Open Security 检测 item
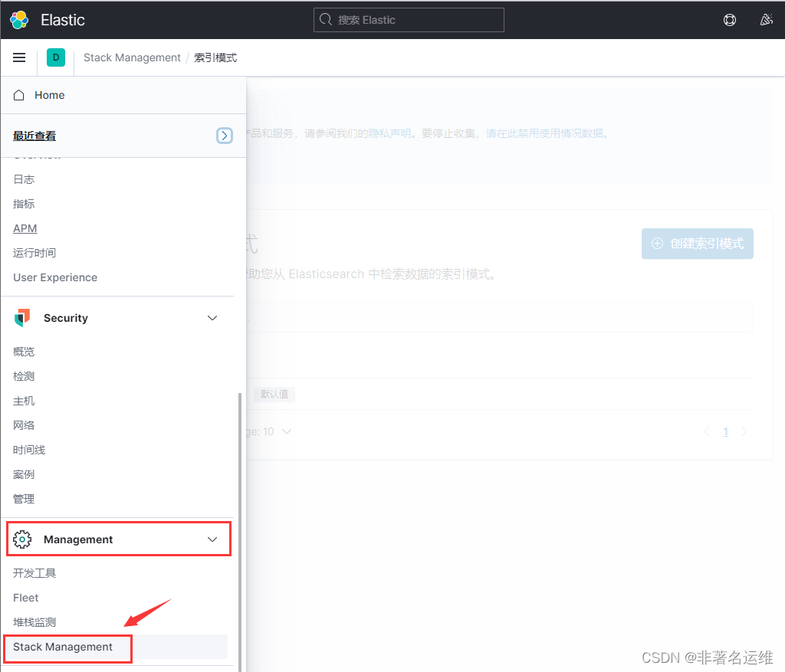Image resolution: width=785 pixels, height=672 pixels. click(24, 376)
